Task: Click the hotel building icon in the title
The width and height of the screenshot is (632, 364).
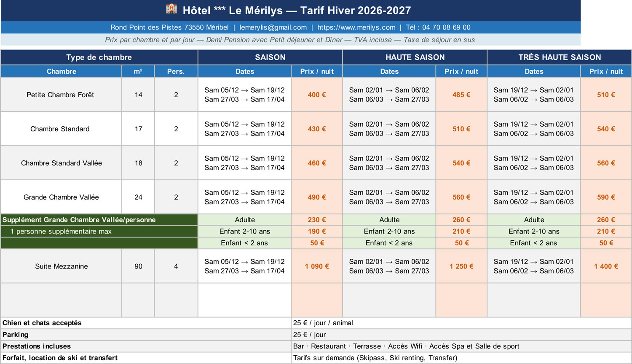Action: pos(171,9)
